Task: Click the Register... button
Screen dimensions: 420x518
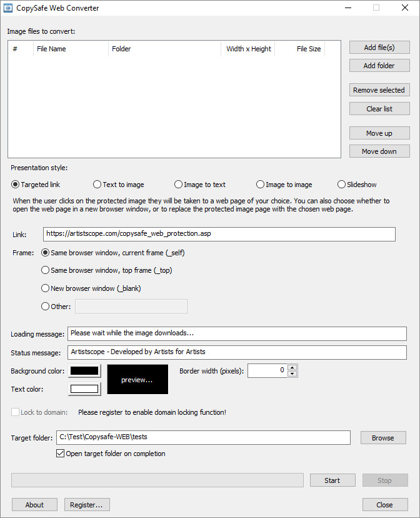Action: (x=86, y=505)
